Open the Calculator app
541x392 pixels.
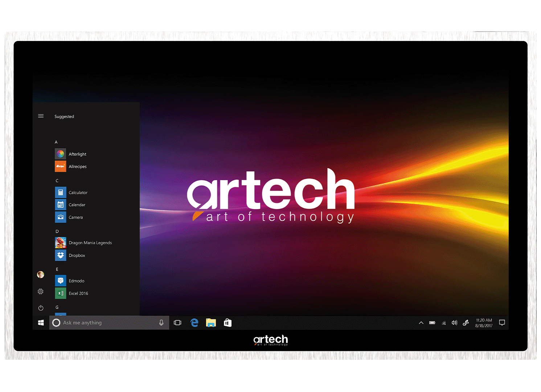click(78, 193)
